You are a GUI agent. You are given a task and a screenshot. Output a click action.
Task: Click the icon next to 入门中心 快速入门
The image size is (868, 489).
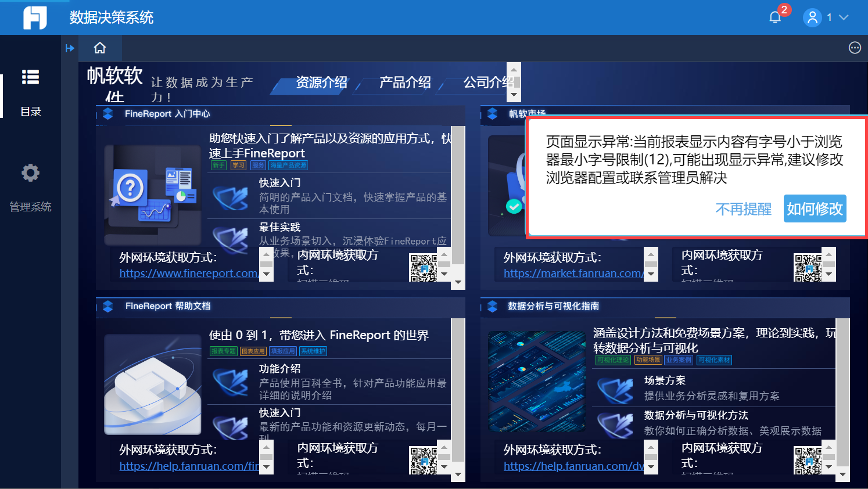click(231, 197)
